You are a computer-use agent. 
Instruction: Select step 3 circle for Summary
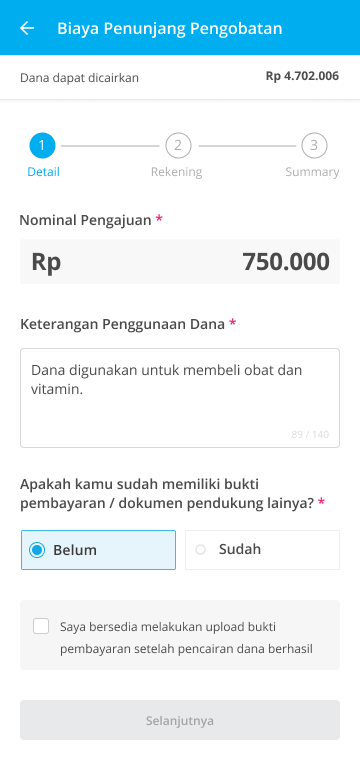pyautogui.click(x=314, y=145)
